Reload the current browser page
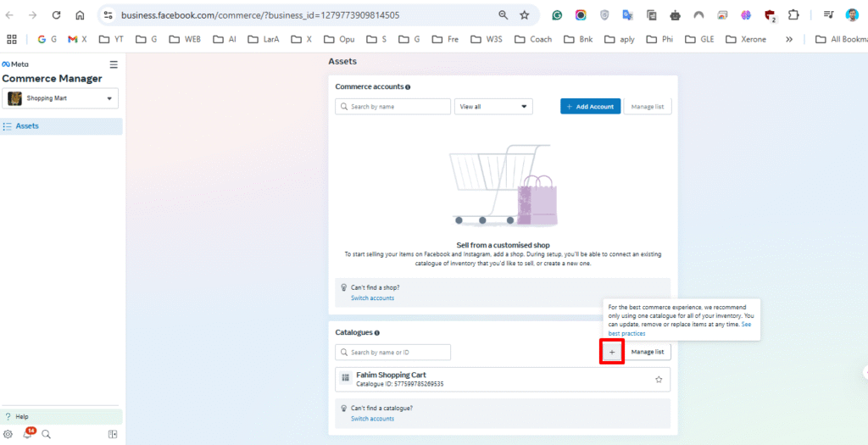The image size is (868, 445). coord(56,15)
